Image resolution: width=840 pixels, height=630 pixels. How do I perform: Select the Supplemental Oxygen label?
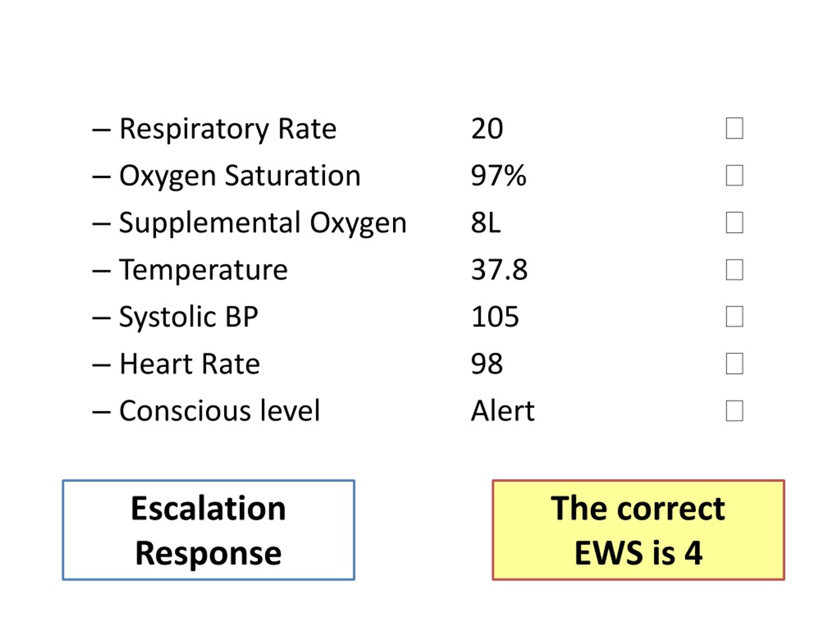point(263,224)
